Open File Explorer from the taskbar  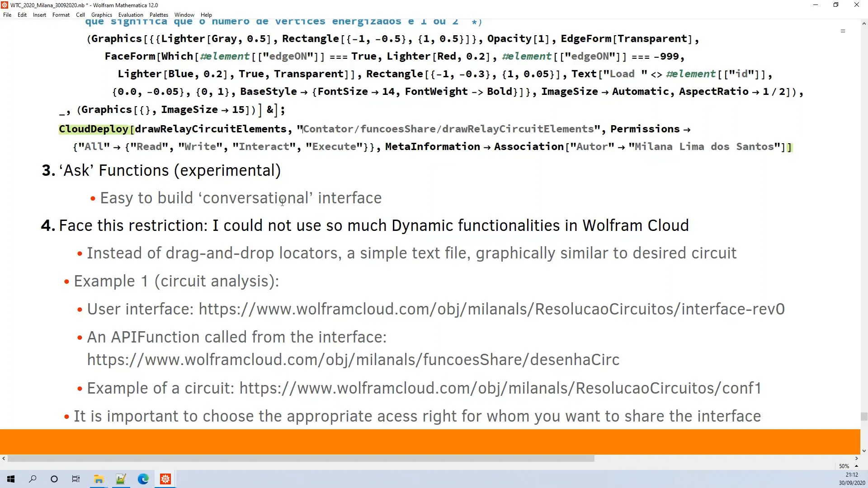(99, 479)
